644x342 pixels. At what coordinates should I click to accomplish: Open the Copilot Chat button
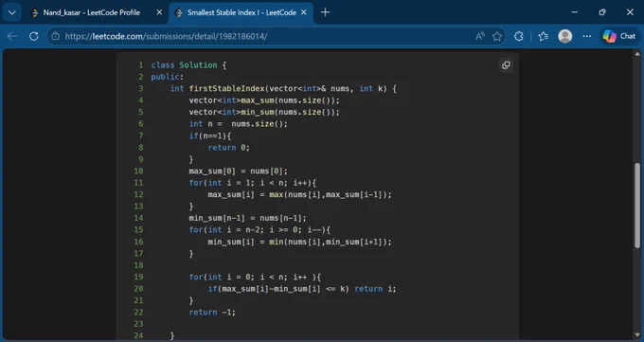(619, 36)
